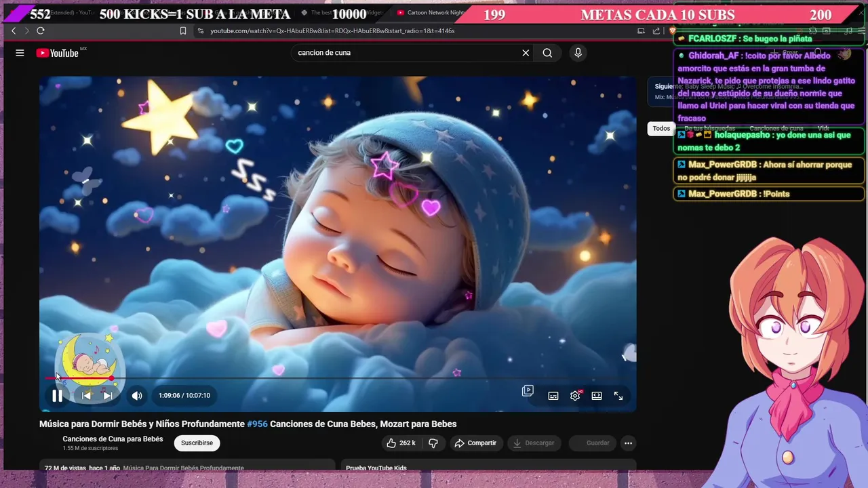Like the video with 262 k likes
Image resolution: width=868 pixels, height=488 pixels.
point(401,443)
